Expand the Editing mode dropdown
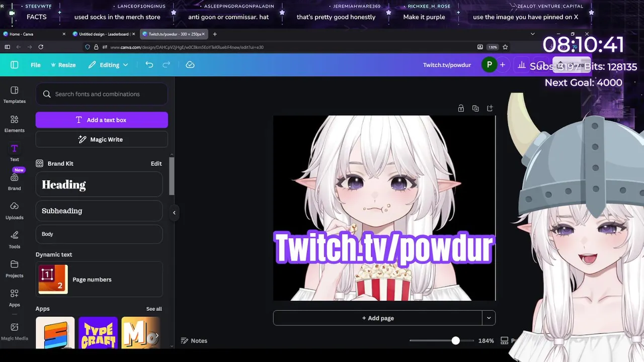 (108, 65)
